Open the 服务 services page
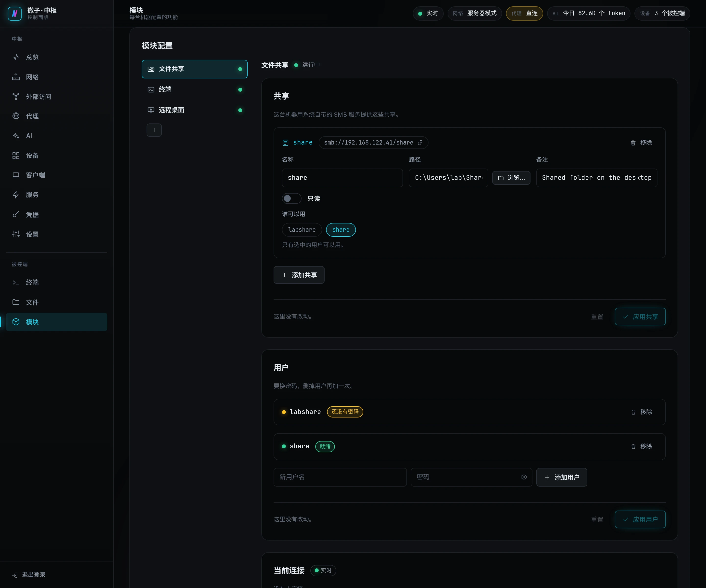This screenshot has width=706, height=588. 56,195
